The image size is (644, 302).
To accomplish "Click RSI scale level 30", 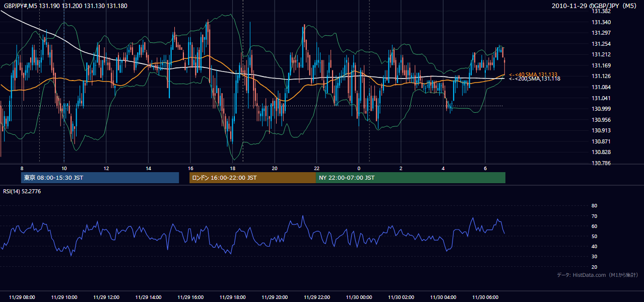I will 594,257.
